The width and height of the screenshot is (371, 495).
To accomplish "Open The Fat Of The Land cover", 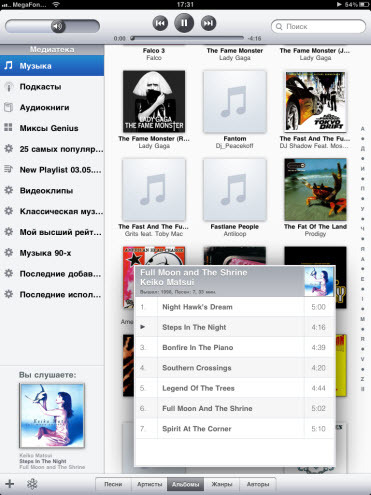I will (315, 189).
